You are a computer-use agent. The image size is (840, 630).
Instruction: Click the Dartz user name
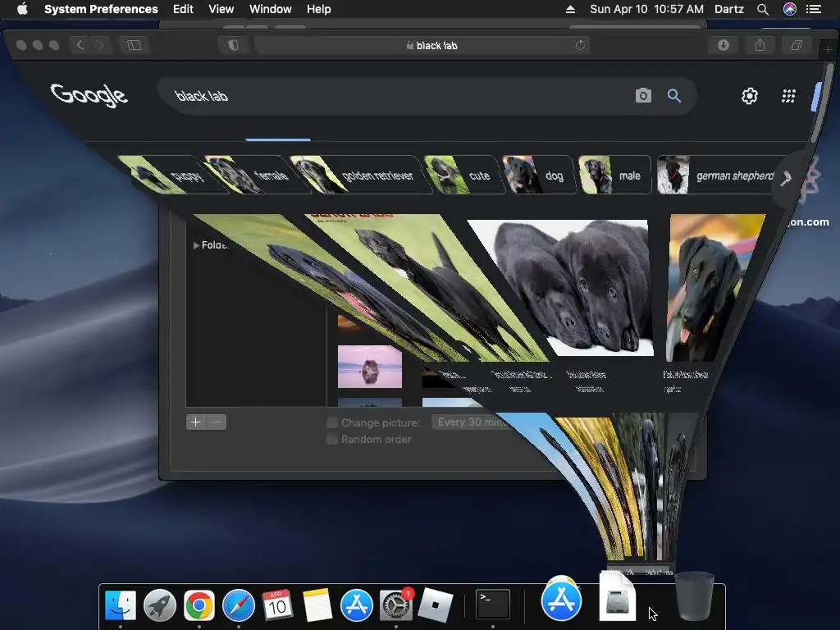pos(729,9)
